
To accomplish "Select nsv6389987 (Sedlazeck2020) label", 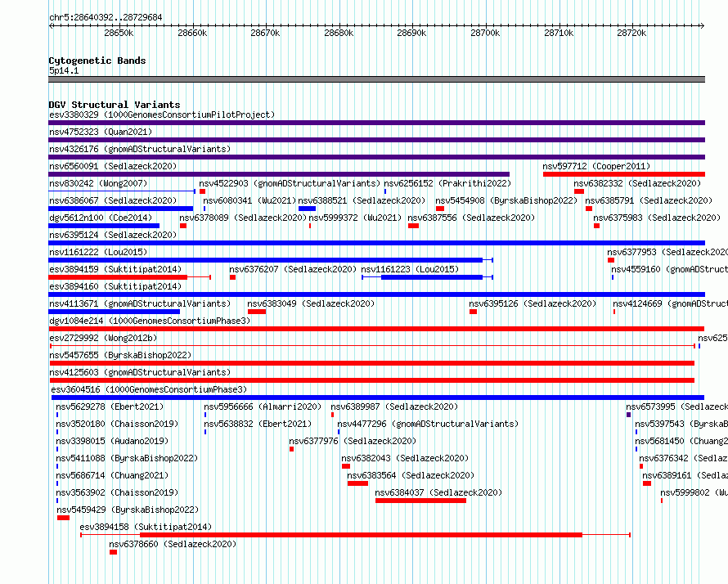I will 394,407.
